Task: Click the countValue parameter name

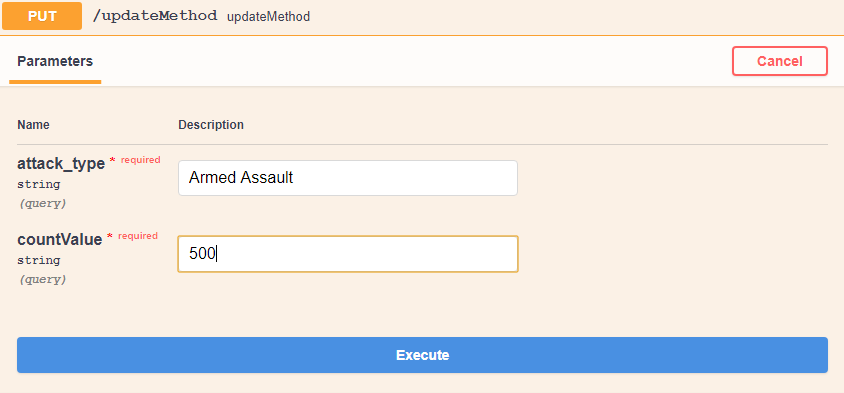Action: pos(59,240)
